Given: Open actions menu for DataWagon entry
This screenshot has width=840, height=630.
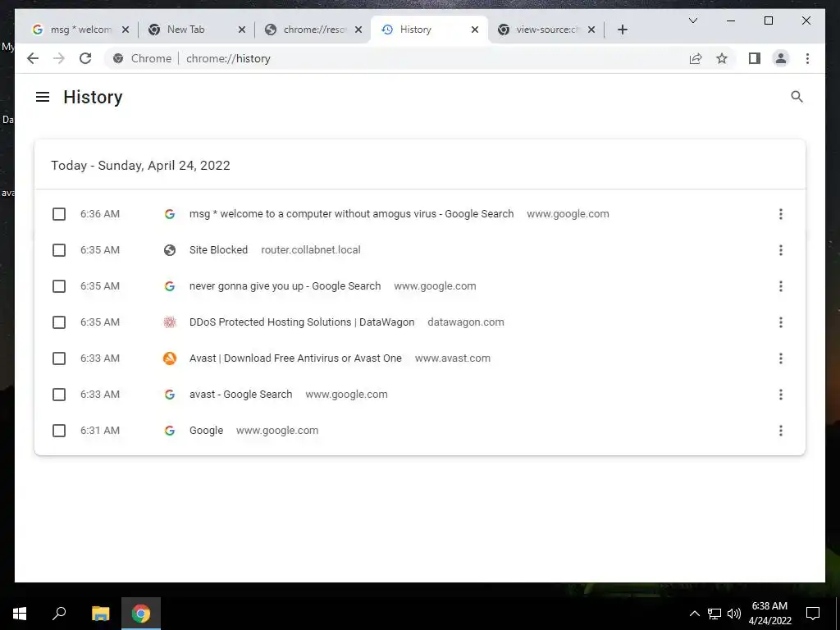Looking at the screenshot, I should tap(781, 322).
